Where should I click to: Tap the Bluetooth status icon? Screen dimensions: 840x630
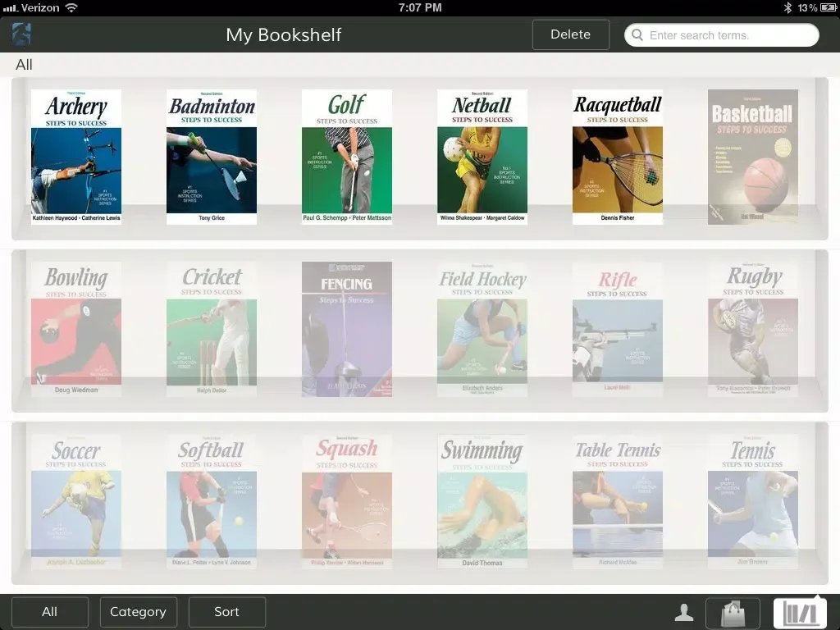(x=787, y=7)
